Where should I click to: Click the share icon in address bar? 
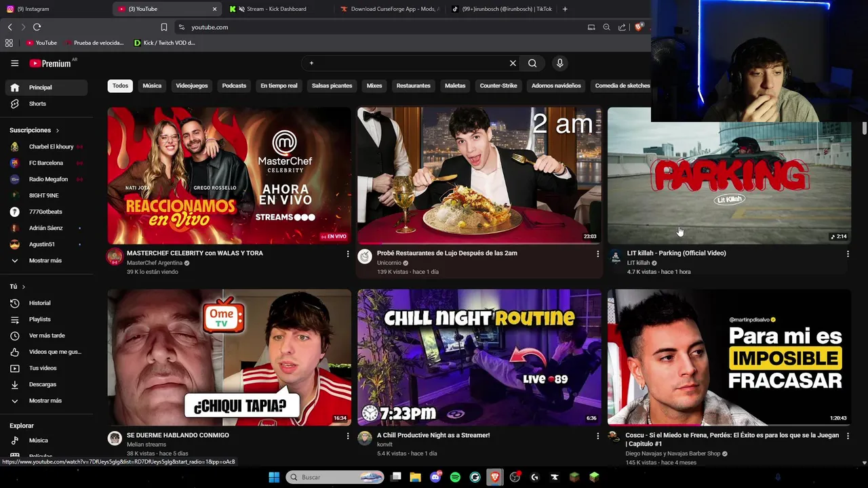622,27
